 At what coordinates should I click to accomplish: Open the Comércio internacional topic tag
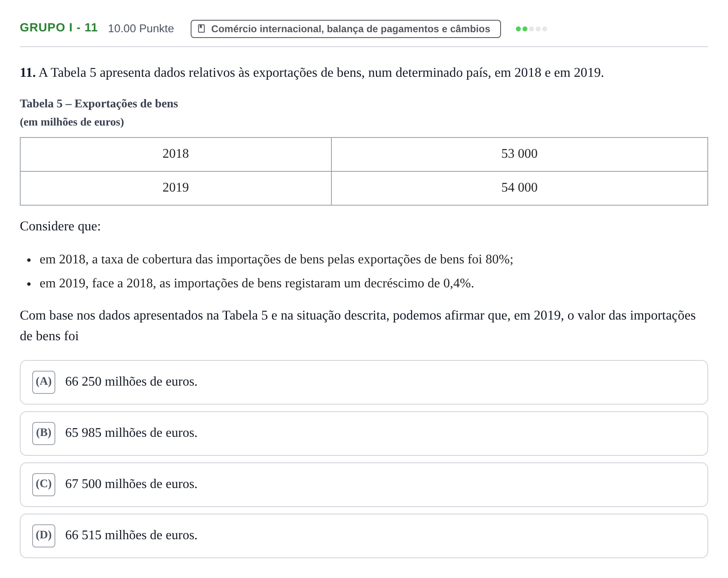pos(345,29)
